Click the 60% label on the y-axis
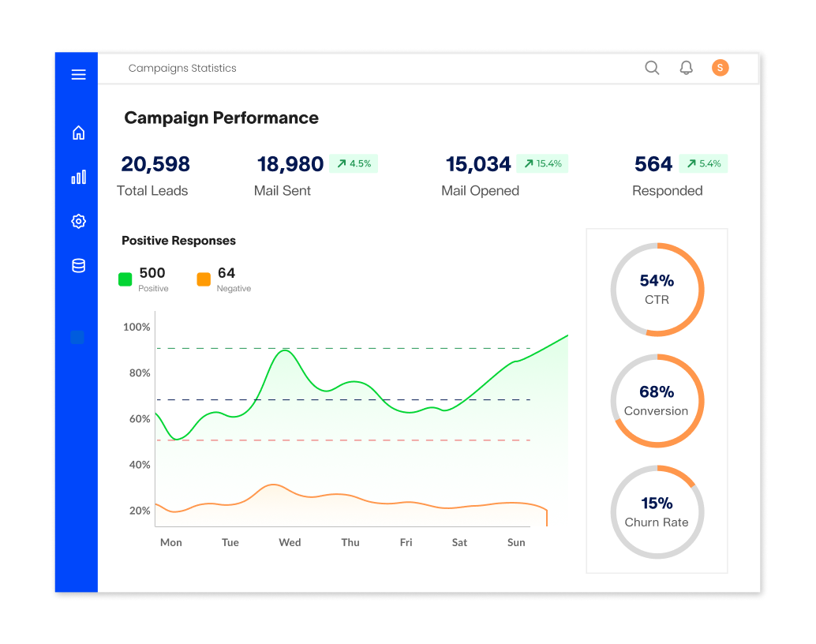The height and width of the screenshot is (644, 816). 140,418
